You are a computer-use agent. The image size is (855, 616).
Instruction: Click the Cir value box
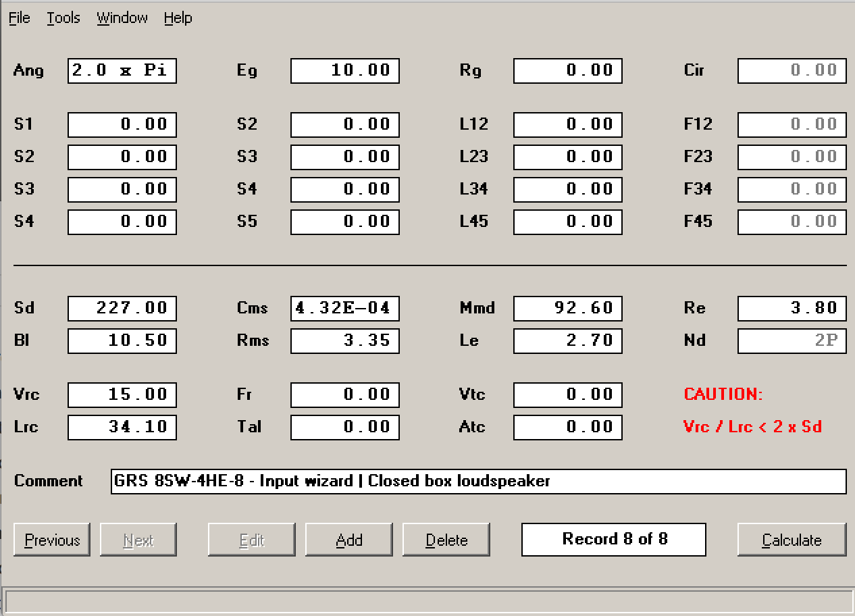point(792,71)
